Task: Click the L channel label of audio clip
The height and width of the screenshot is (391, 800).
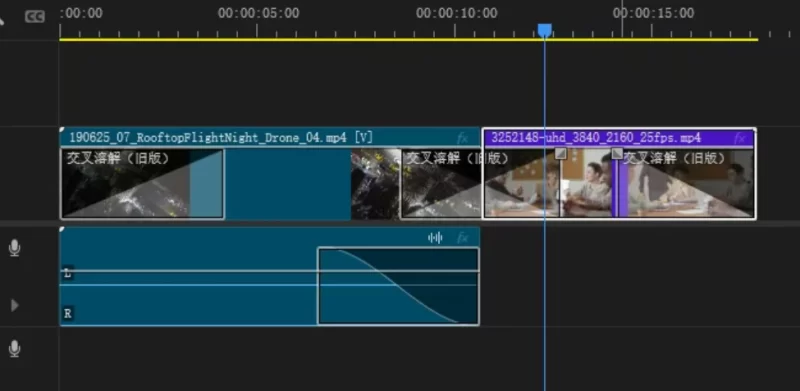Action: (x=67, y=274)
